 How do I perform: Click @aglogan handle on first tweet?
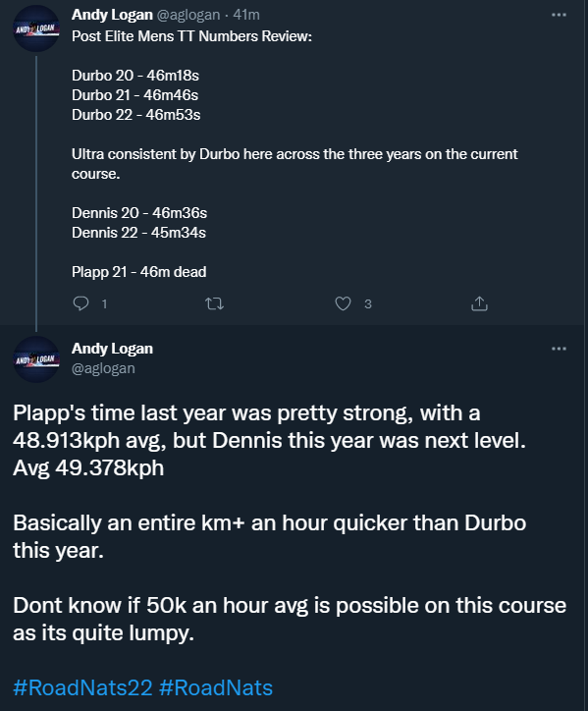pos(188,15)
